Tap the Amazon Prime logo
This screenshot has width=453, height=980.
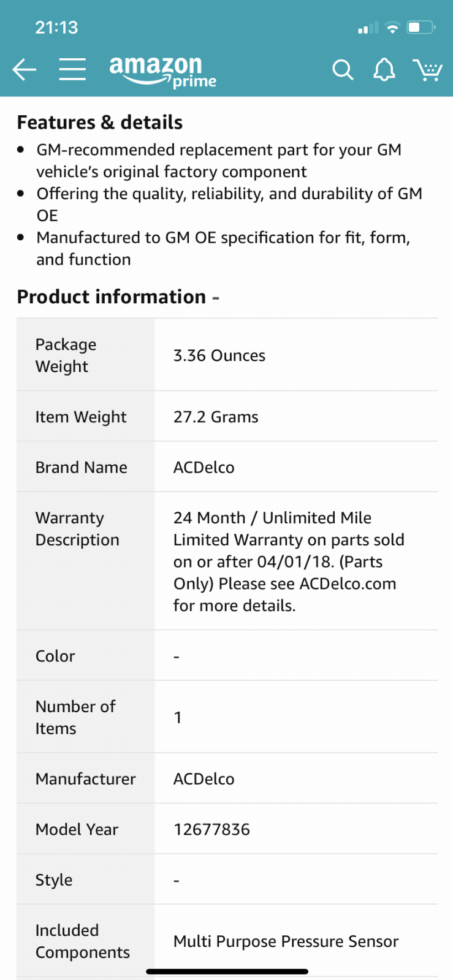(162, 72)
